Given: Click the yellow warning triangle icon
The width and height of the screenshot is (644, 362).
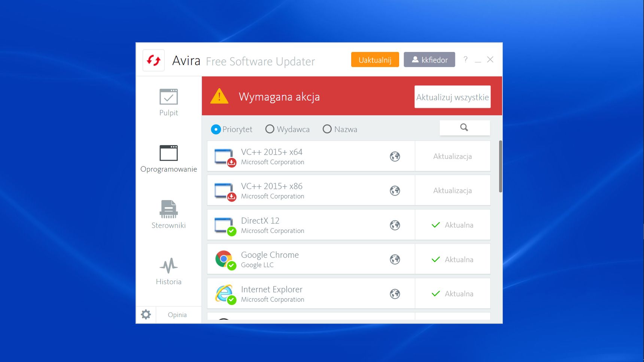Looking at the screenshot, I should coord(219,96).
